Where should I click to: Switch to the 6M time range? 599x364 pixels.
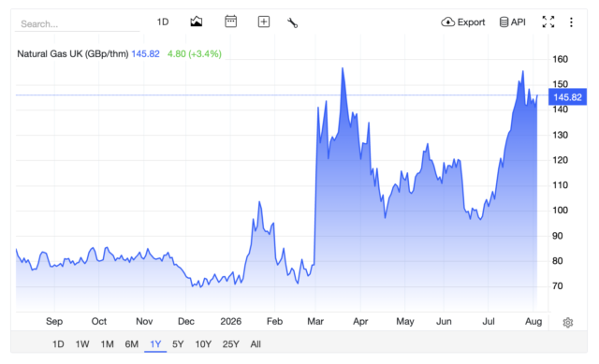pos(131,344)
